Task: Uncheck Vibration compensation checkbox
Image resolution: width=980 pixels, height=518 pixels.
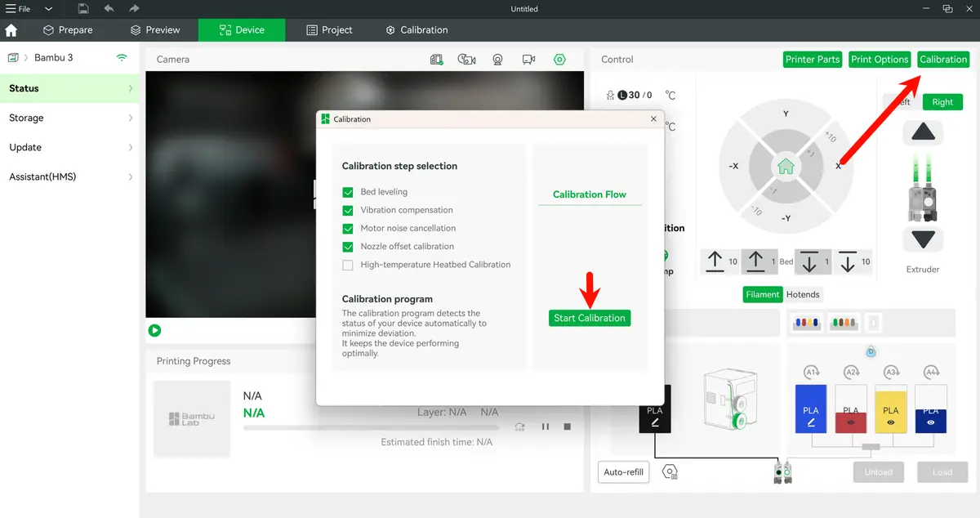Action: 348,210
